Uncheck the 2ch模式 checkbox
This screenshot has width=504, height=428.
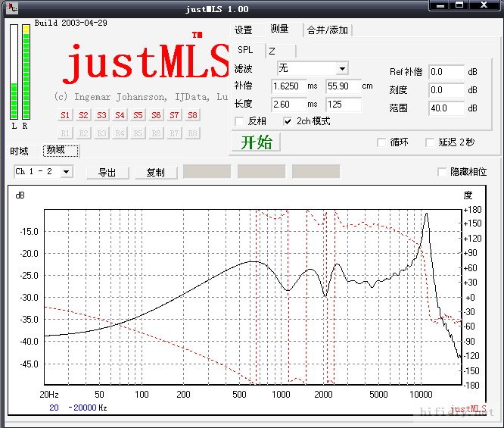pyautogui.click(x=288, y=121)
